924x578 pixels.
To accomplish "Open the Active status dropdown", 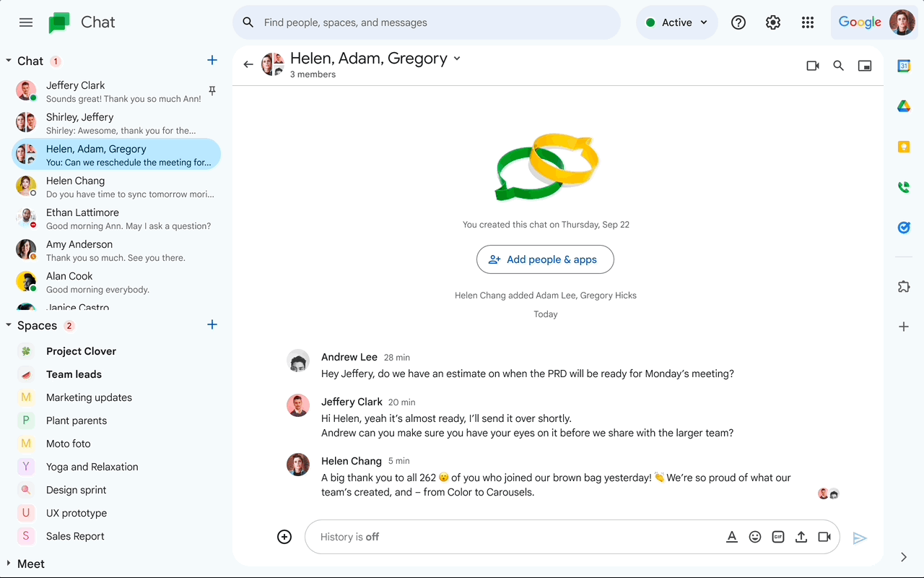I will click(x=676, y=22).
